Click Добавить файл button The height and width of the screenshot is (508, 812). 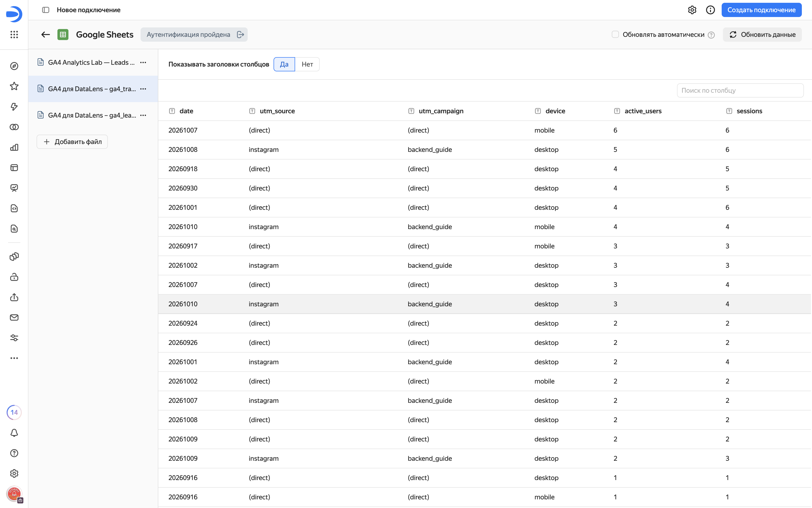[x=72, y=142]
